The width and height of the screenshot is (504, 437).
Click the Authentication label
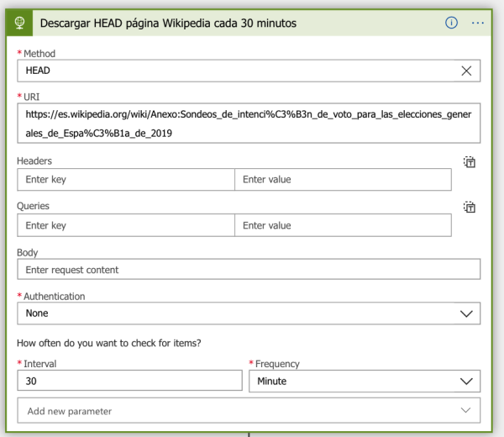[55, 297]
